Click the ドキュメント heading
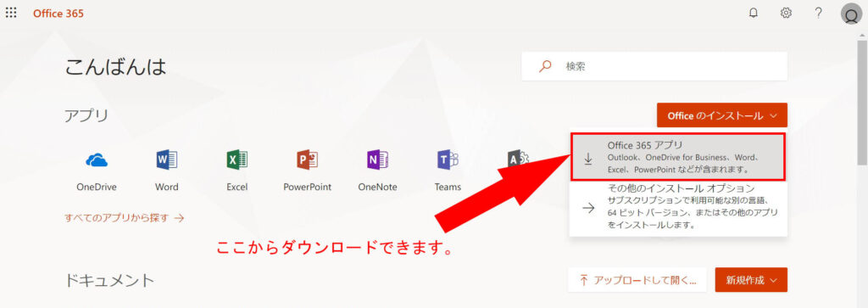Viewport: 868px width, 308px height. (x=109, y=280)
